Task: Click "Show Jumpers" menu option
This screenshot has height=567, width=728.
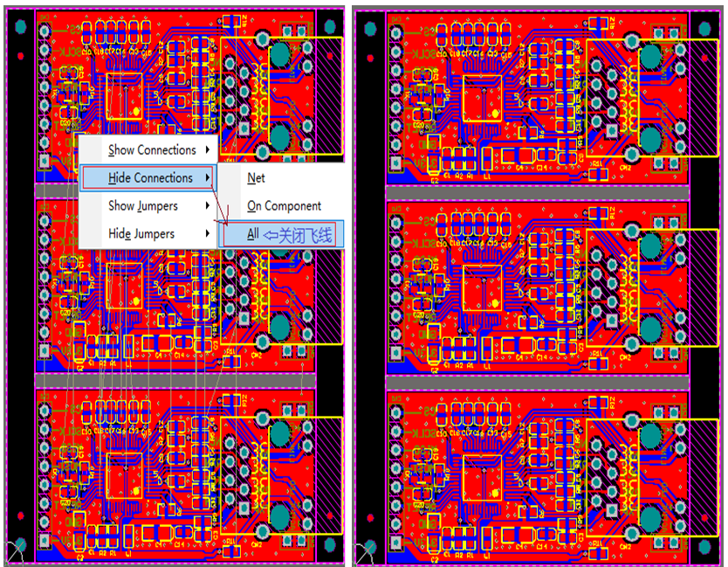Action: click(145, 205)
